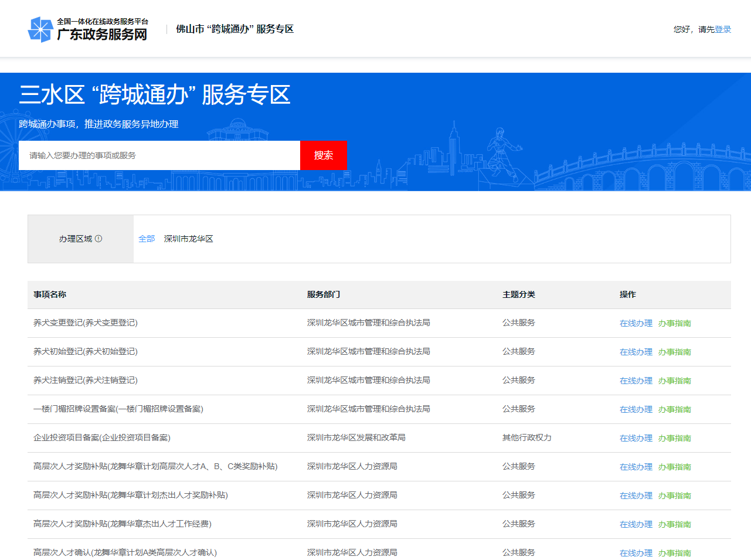The image size is (751, 560).
Task: View 办事指南 for 企业投资项目备案
Action: pos(674,438)
